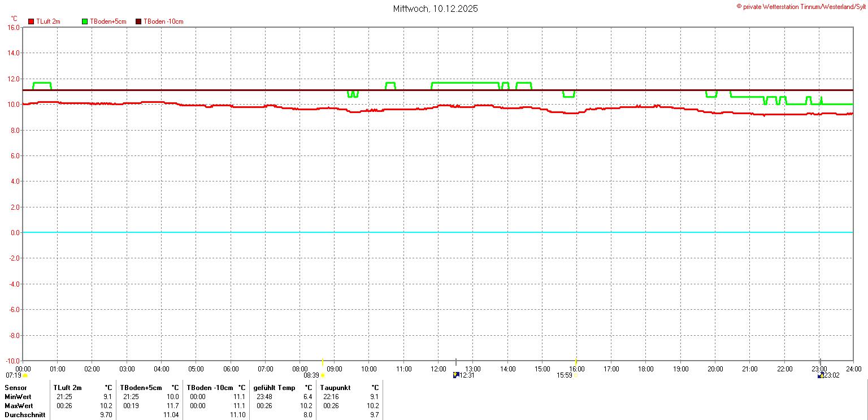Click the 12:00 label on the time axis
The height and width of the screenshot is (420, 868).
tap(439, 369)
